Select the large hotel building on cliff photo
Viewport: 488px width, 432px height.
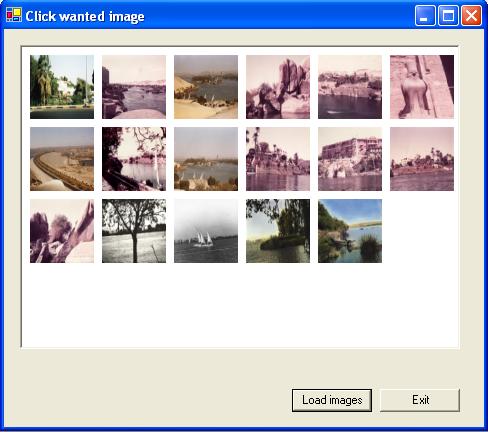(350, 159)
